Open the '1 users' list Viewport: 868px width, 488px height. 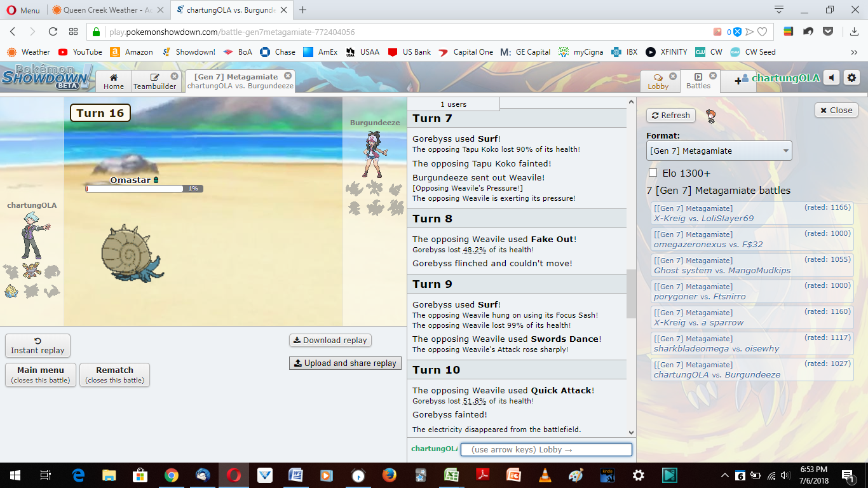pyautogui.click(x=453, y=104)
